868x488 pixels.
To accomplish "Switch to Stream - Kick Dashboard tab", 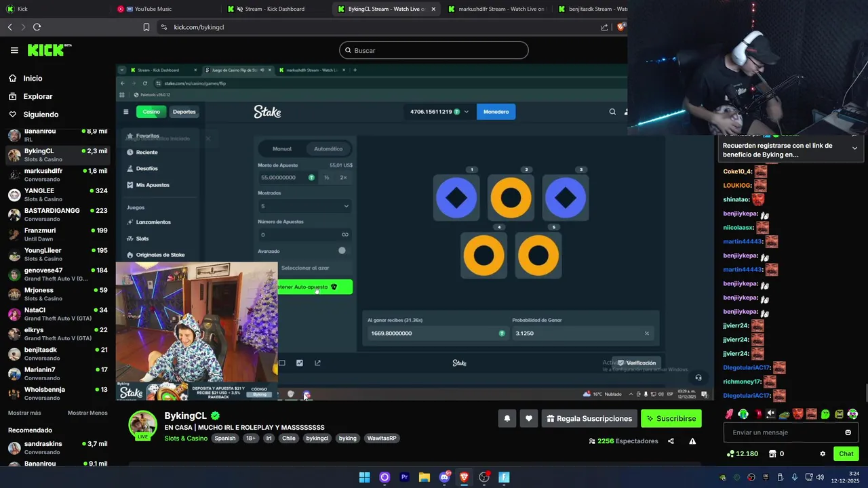I will click(275, 9).
